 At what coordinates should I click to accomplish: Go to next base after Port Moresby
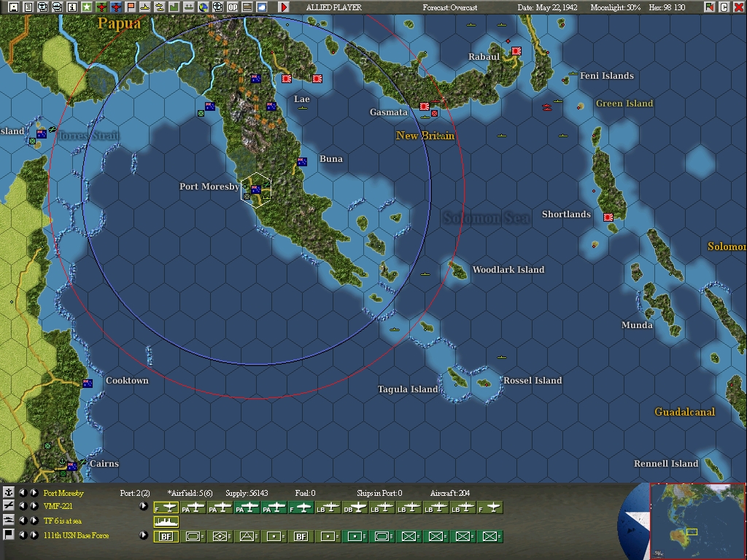(34, 492)
